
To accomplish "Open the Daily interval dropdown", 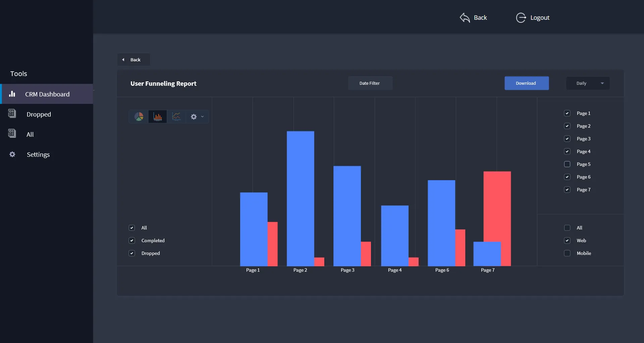I will pyautogui.click(x=588, y=83).
